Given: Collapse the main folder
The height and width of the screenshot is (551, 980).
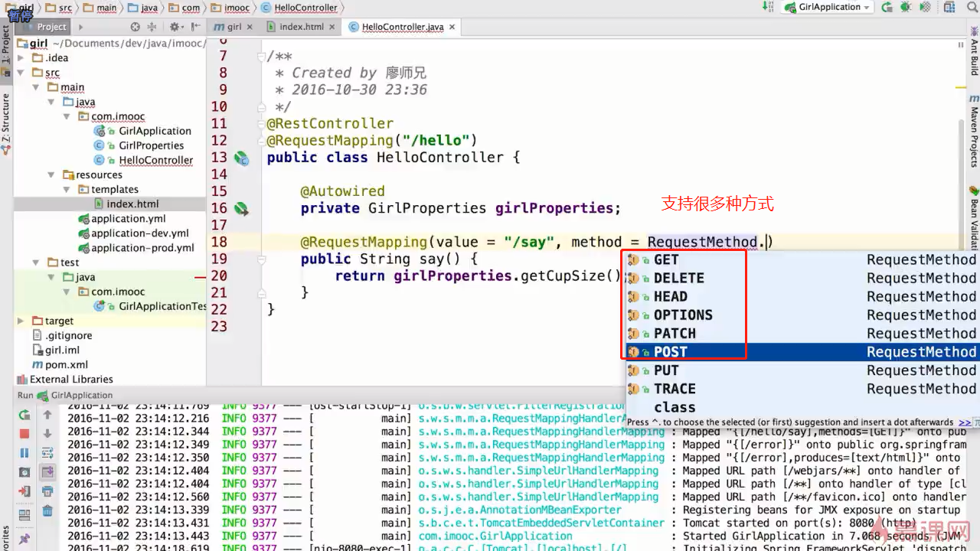Looking at the screenshot, I should click(38, 87).
